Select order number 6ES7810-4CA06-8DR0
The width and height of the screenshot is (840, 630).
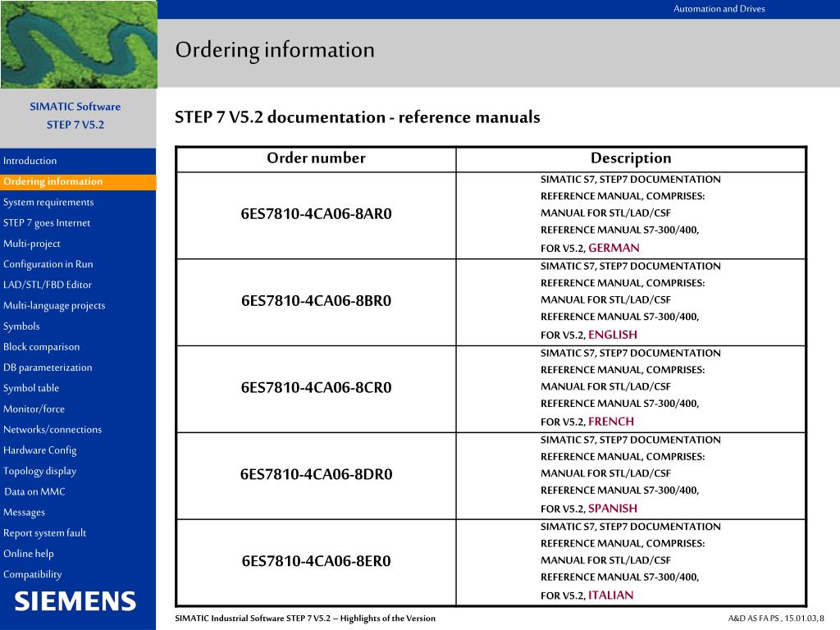316,474
